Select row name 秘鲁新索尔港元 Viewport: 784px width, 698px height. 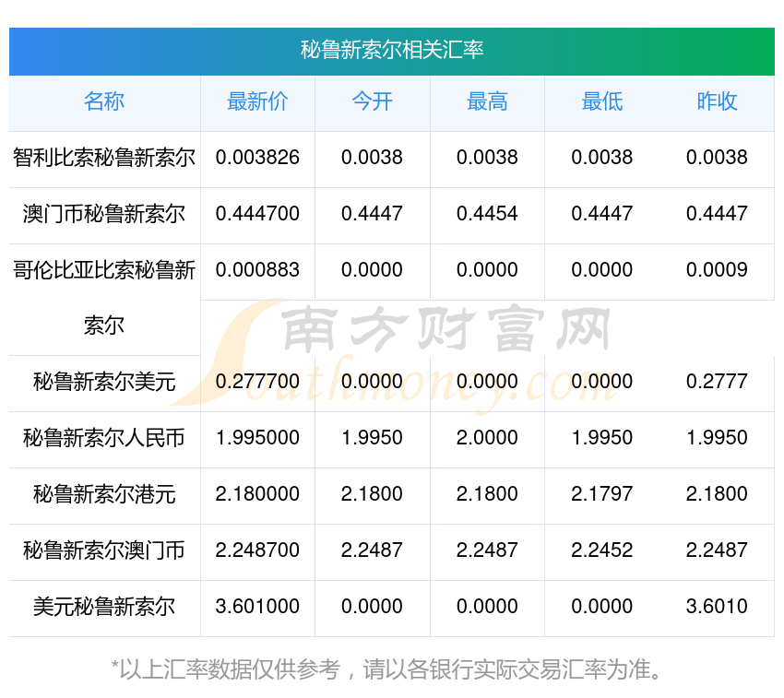[x=104, y=495]
